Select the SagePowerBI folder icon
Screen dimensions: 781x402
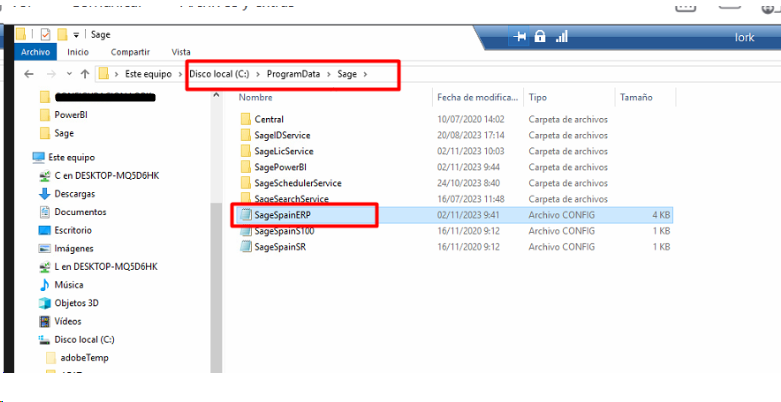click(245, 167)
